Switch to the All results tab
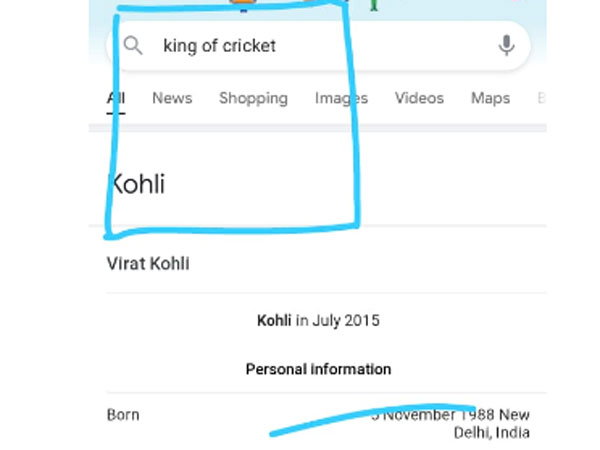Image resolution: width=600 pixels, height=450 pixels. point(116,98)
